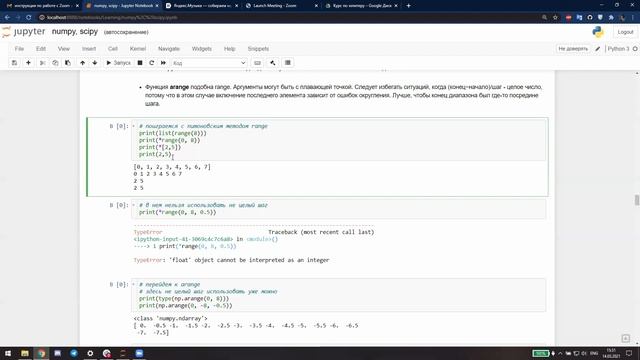Image resolution: width=640 pixels, height=360 pixels.
Task: Open the Widgets menu
Action: 202,49
